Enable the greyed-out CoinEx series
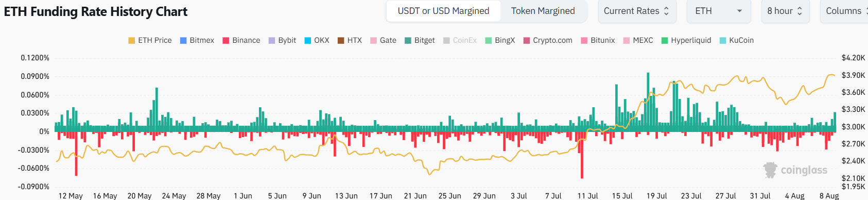Viewport: 868px width, 200px height. [460, 40]
